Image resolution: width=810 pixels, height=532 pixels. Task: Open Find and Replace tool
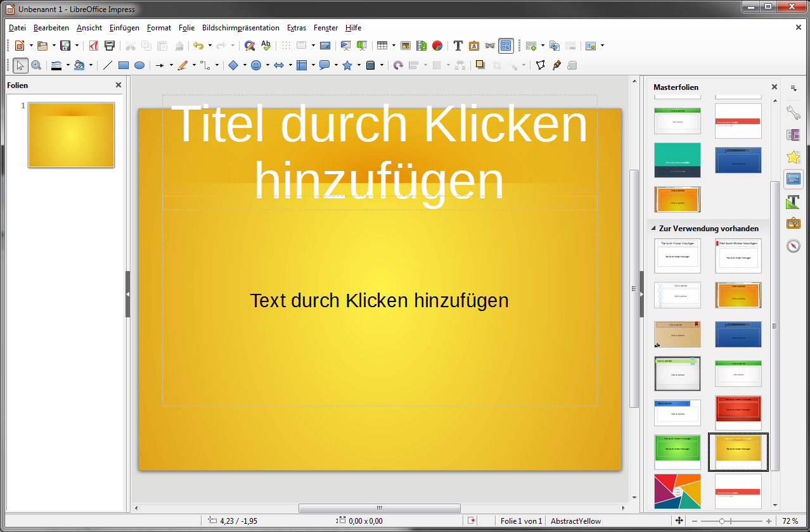point(250,46)
